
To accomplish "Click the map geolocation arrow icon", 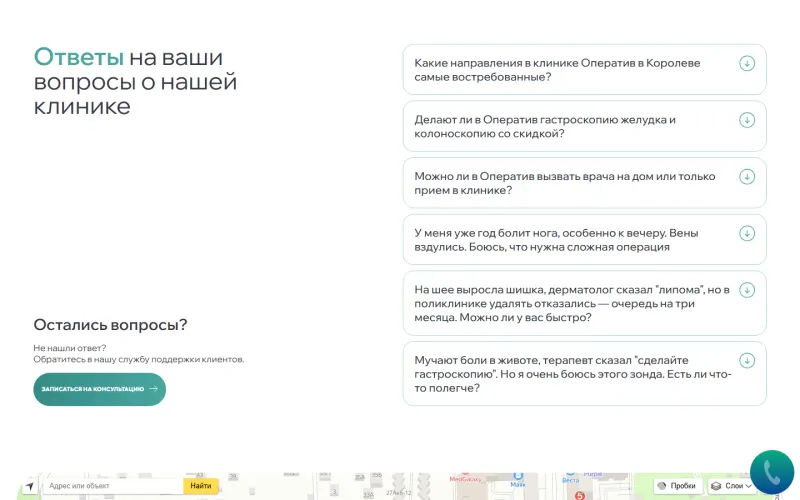I will point(30,486).
